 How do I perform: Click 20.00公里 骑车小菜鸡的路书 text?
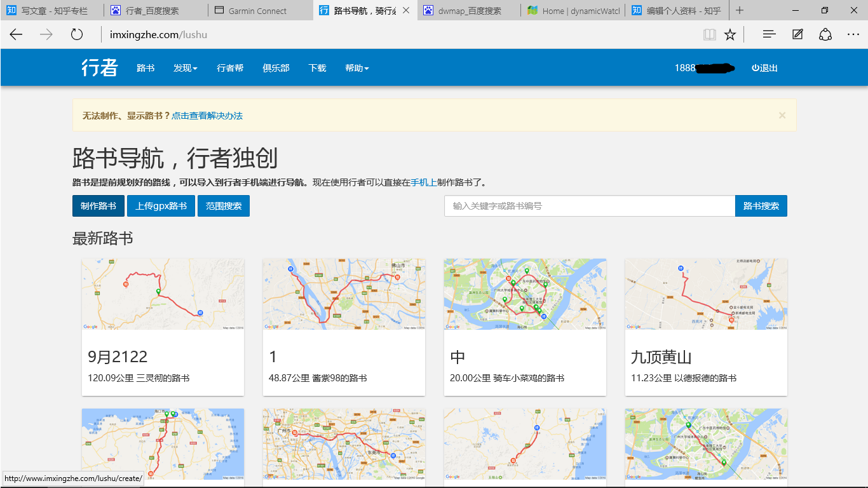[x=507, y=378]
